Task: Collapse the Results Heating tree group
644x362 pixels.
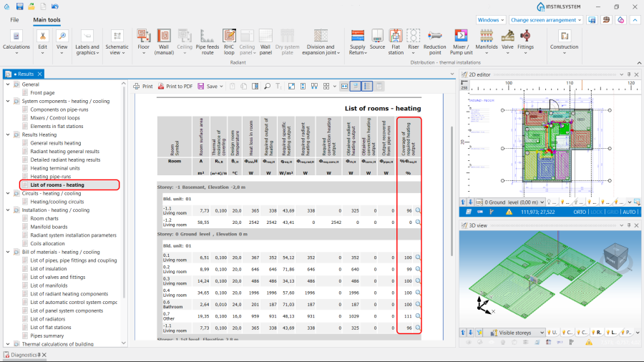Action: click(x=9, y=134)
